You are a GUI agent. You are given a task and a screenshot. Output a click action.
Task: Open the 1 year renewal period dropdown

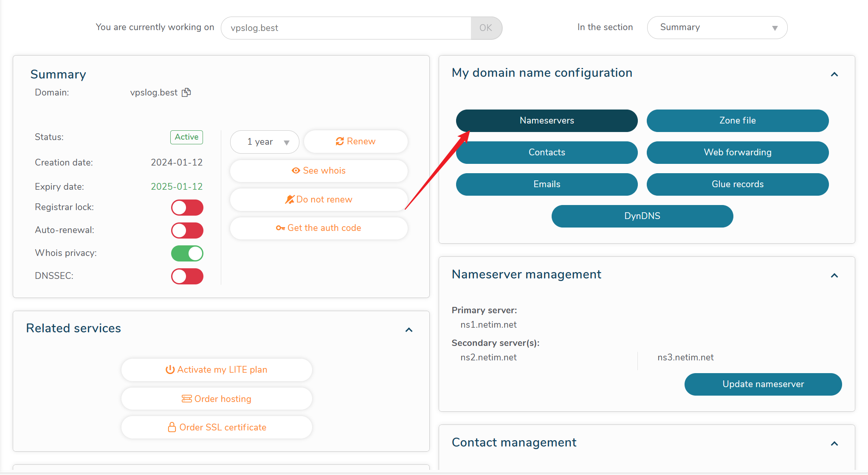point(265,142)
